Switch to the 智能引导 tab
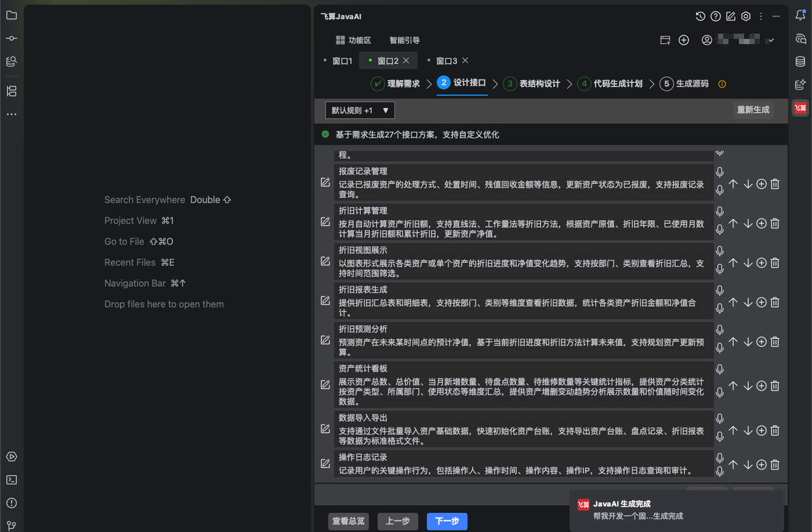812x532 pixels. (405, 40)
